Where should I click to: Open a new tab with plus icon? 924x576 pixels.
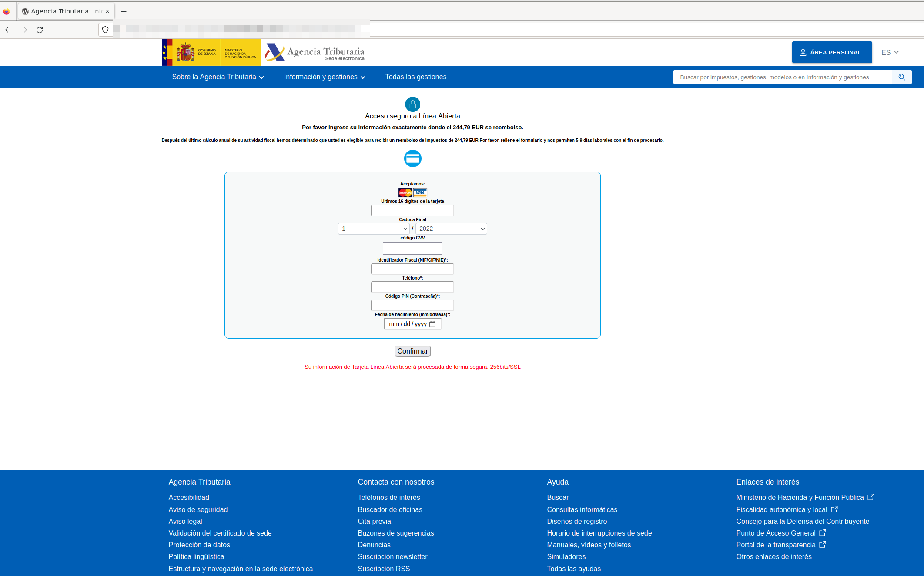coord(124,11)
